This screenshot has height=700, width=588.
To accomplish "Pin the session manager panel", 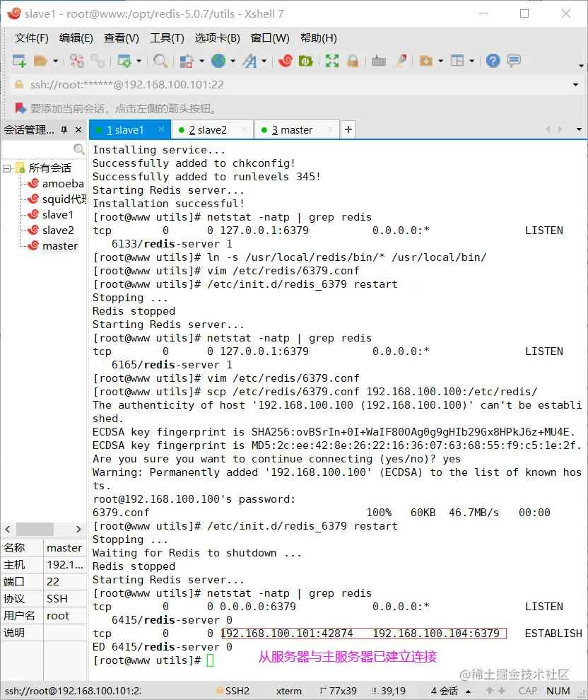I will click(x=64, y=130).
